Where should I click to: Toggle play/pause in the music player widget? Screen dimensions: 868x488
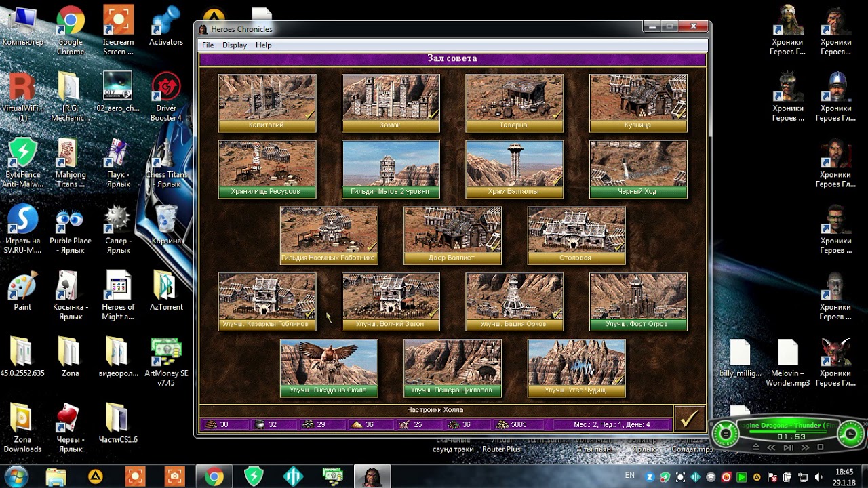point(789,447)
